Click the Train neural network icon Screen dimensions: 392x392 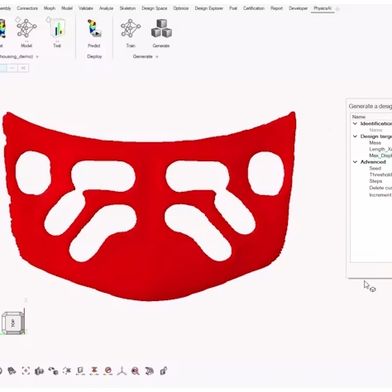click(130, 28)
